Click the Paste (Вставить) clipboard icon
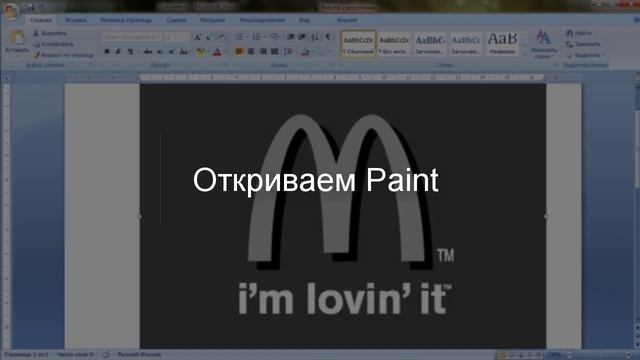Viewport: 640px width, 360px height. [x=18, y=38]
